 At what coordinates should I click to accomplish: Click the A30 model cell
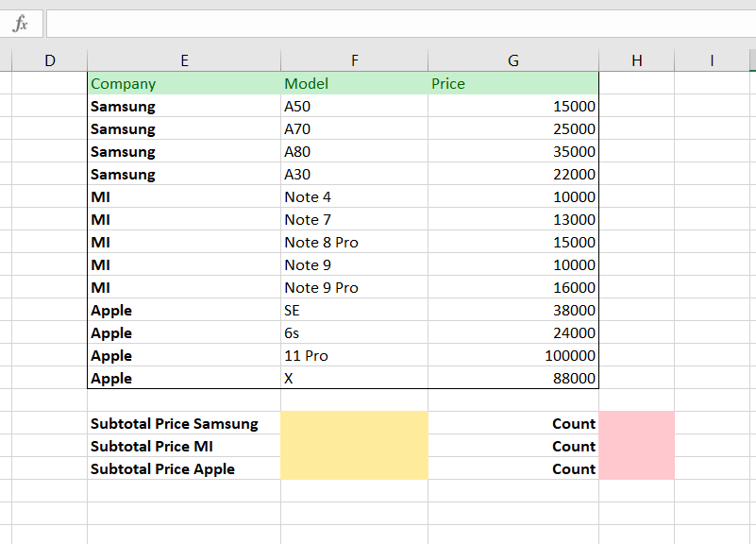354,174
